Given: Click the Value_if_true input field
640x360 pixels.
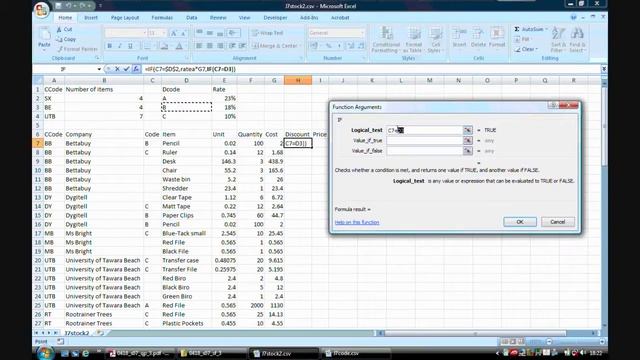Looking at the screenshot, I should tap(424, 140).
